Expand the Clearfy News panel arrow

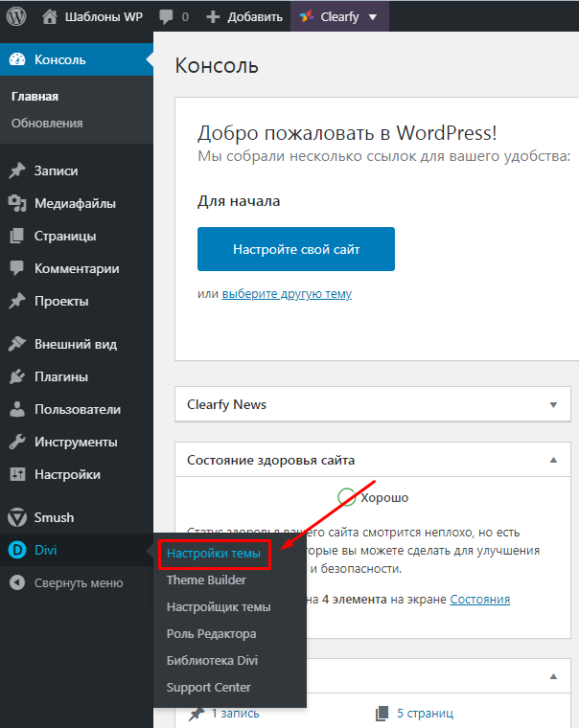point(553,405)
